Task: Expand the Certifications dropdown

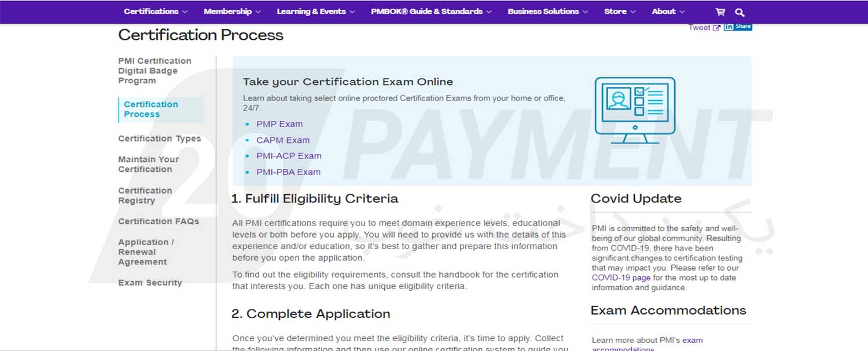Action: point(156,12)
